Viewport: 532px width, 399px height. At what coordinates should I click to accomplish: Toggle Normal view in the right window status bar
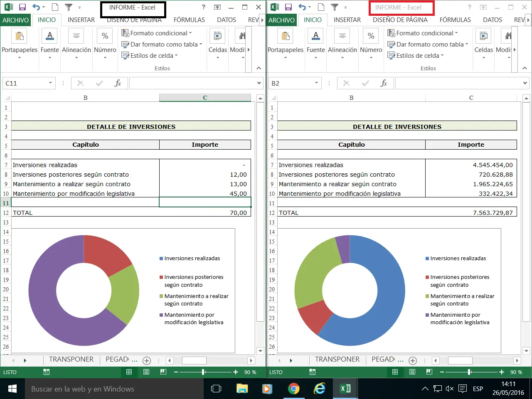pyautogui.click(x=395, y=372)
